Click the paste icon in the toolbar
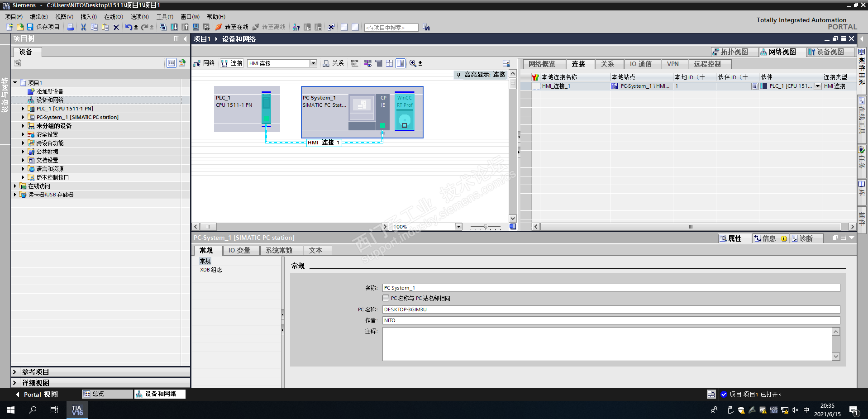Screen dimensions: 868x419 point(105,27)
